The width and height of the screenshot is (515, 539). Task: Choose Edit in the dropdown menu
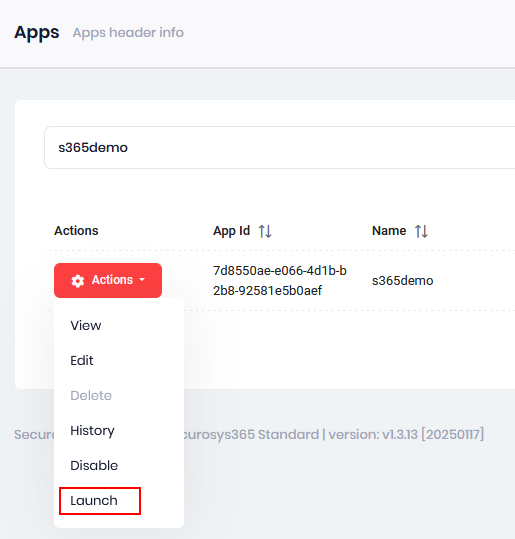click(82, 360)
